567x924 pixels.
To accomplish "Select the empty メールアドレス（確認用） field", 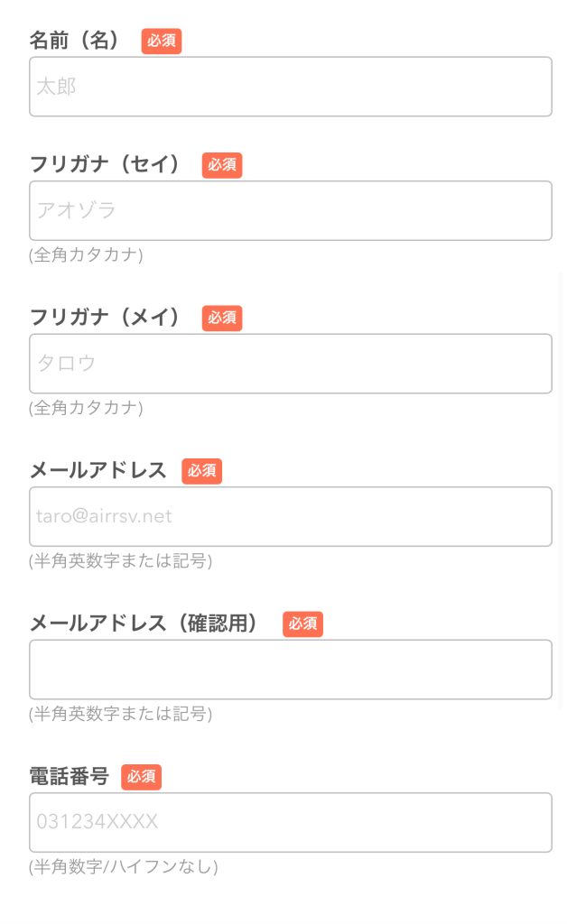I will (x=290, y=670).
